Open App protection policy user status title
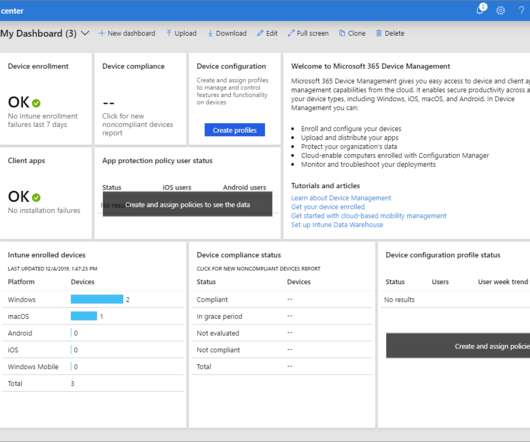The image size is (530, 442). [x=157, y=161]
